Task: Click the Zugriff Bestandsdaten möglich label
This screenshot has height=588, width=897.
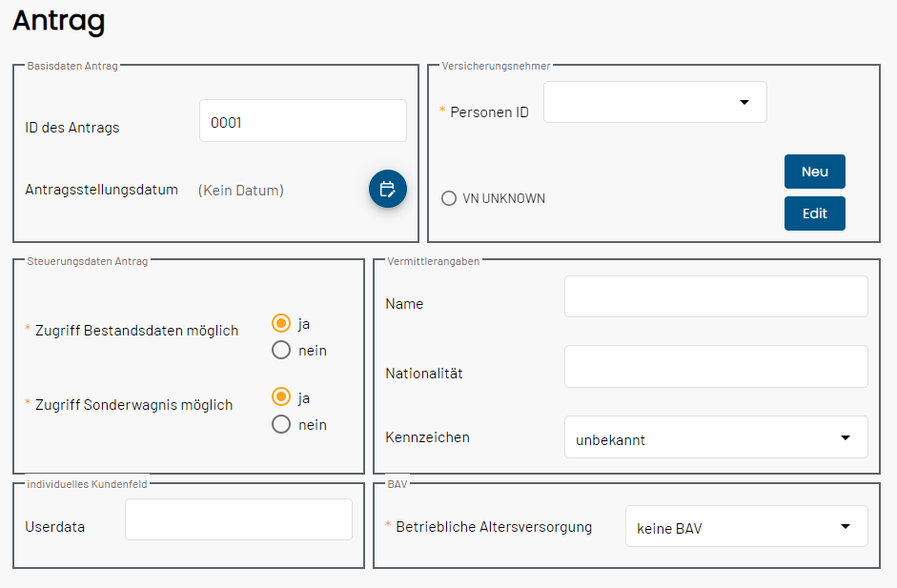Action: 136,331
